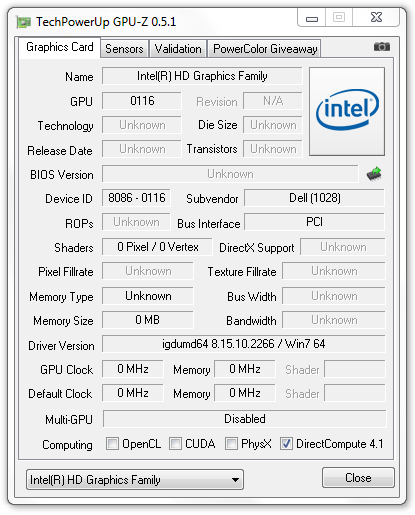This screenshot has width=415, height=515.
Task: Click the Multi-GPU Disabled field
Action: coord(244,419)
